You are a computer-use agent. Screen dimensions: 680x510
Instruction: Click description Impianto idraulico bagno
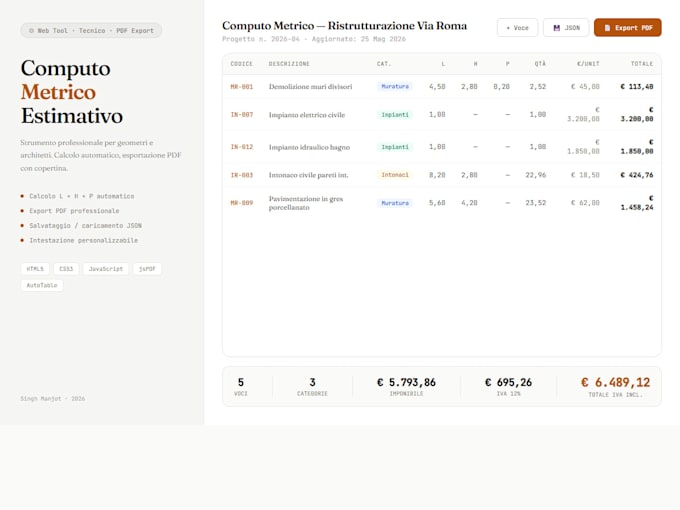click(x=309, y=147)
